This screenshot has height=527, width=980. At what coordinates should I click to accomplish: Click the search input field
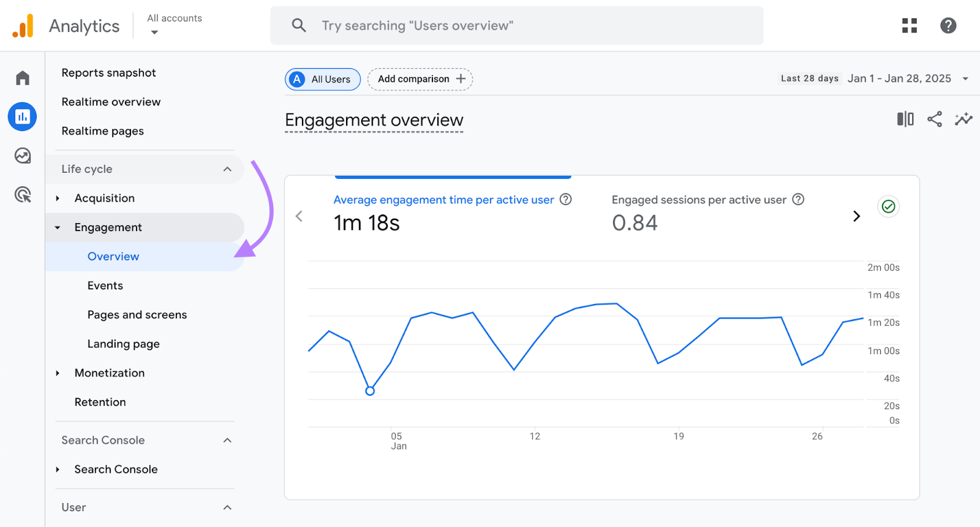[x=516, y=26]
